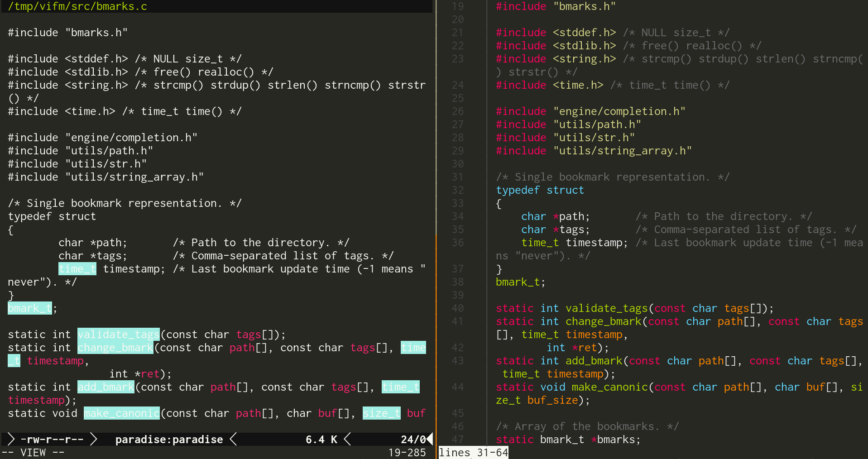
Task: Click the leftmost powerline chevron on the status bar
Action: (11, 439)
